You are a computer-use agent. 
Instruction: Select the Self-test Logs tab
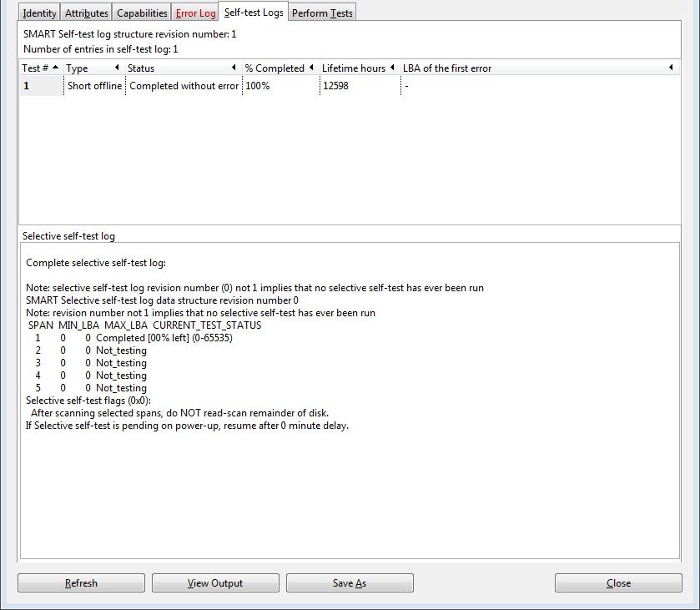[x=254, y=12]
